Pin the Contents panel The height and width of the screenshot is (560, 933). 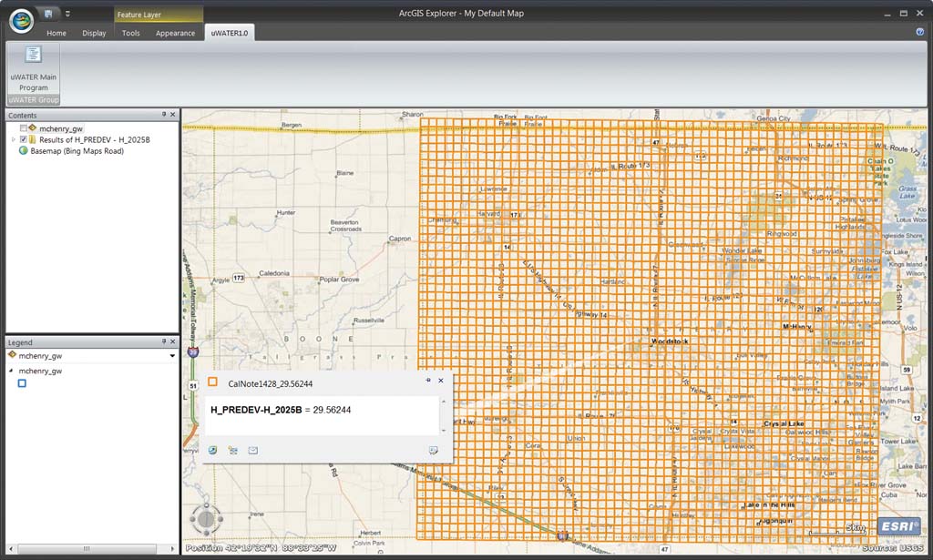tap(164, 114)
